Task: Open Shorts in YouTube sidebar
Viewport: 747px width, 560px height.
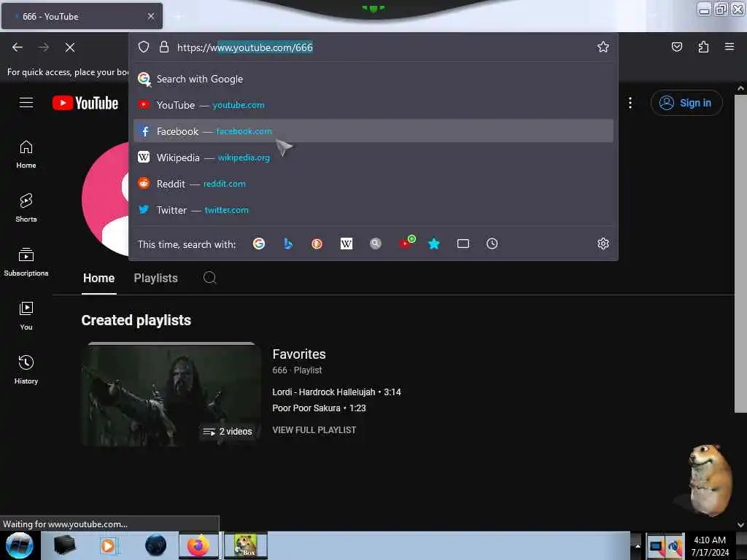Action: pos(26,208)
